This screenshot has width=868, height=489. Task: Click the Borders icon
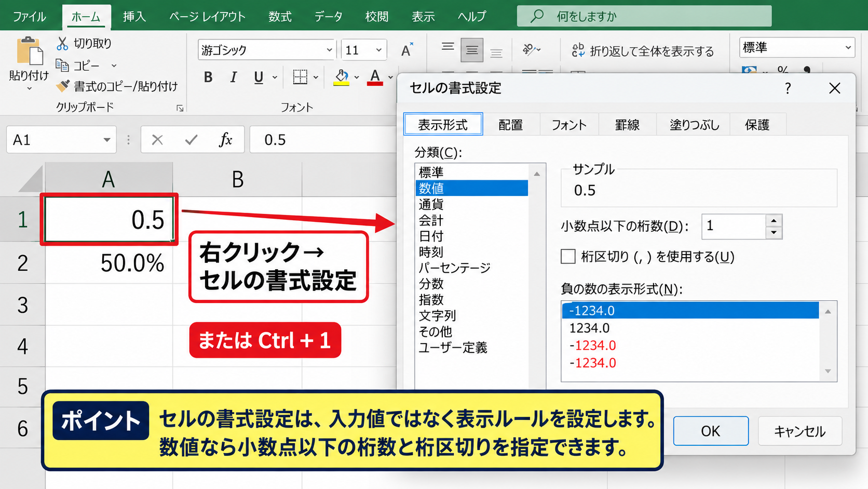300,77
